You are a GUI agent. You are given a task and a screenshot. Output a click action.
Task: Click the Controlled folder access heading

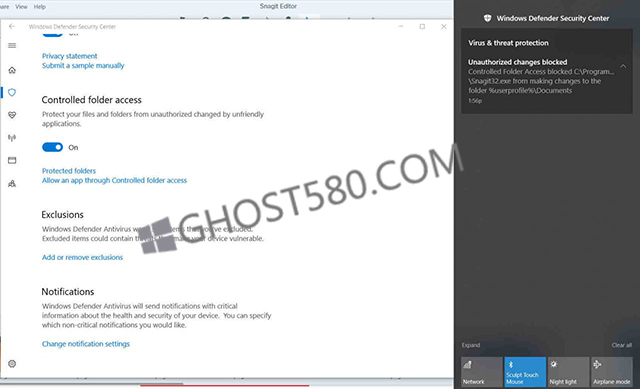[x=91, y=100]
